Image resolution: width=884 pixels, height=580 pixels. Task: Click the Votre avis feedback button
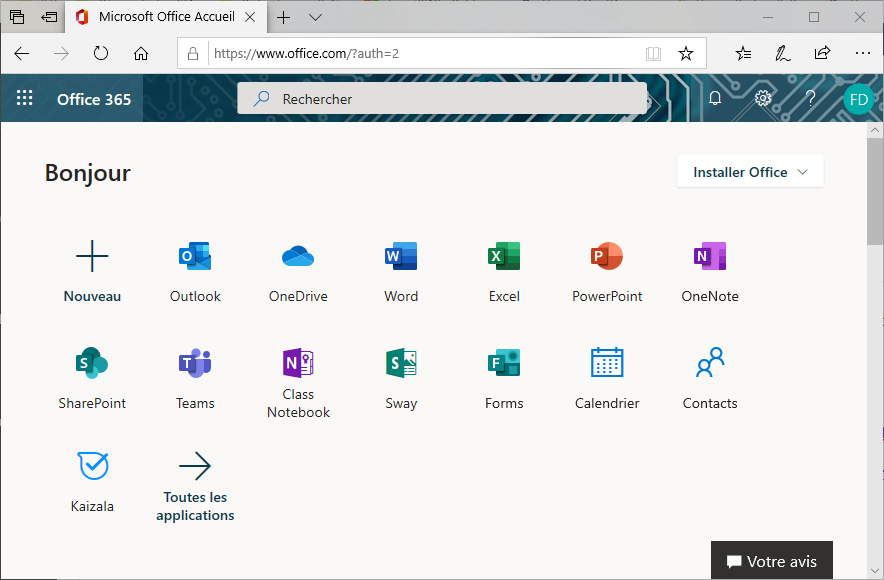[771, 561]
